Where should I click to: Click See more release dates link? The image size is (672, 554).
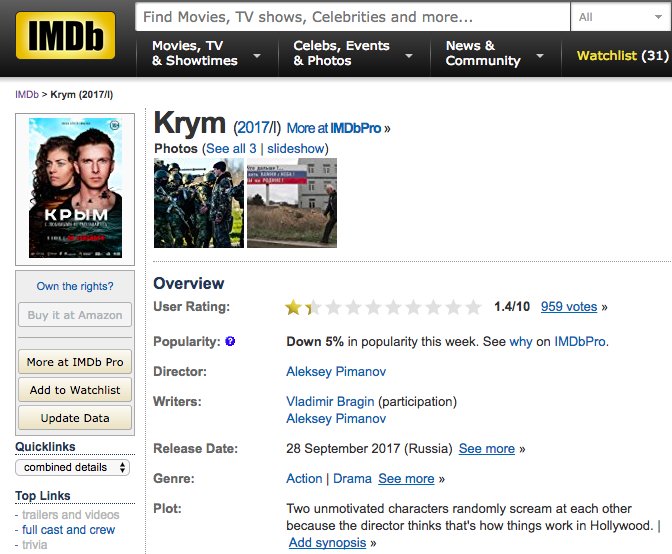pyautogui.click(x=486, y=449)
